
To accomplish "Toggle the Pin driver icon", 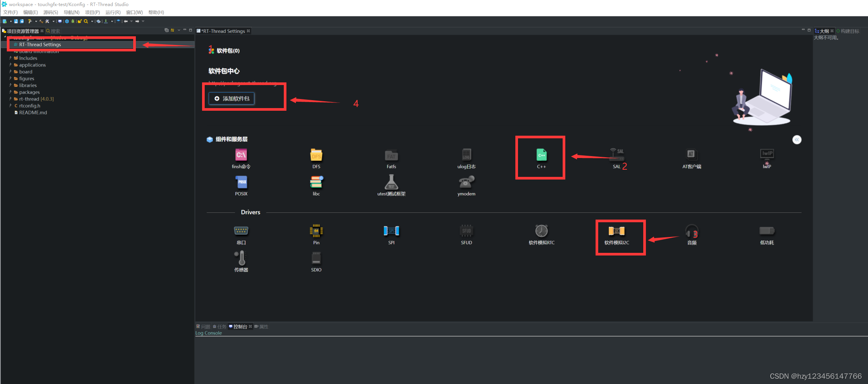I will point(316,231).
